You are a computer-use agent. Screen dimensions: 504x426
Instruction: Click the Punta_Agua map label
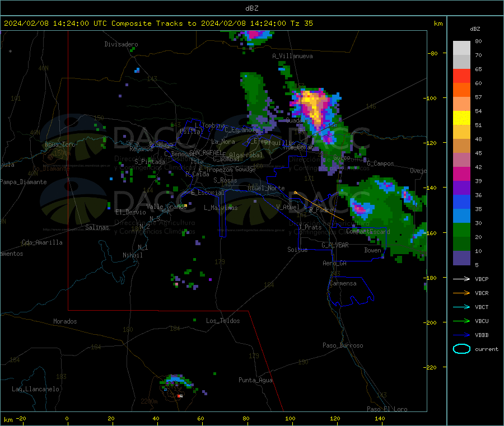255,380
